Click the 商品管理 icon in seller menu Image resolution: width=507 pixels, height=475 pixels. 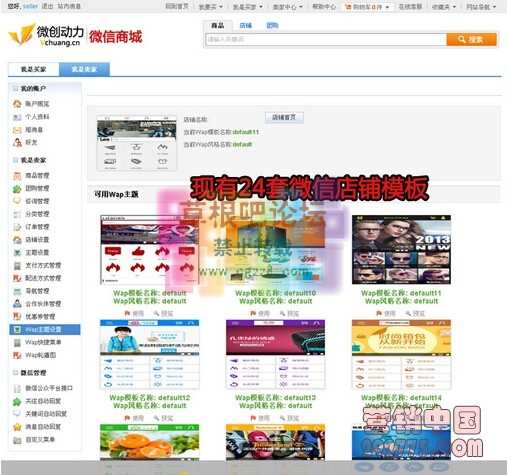pos(17,176)
